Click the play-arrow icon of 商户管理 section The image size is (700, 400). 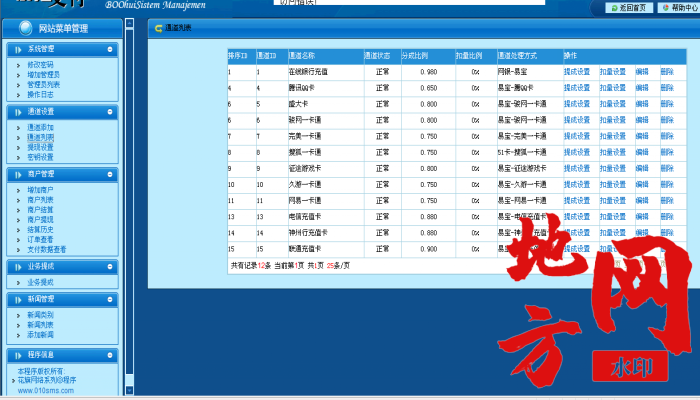click(x=18, y=175)
